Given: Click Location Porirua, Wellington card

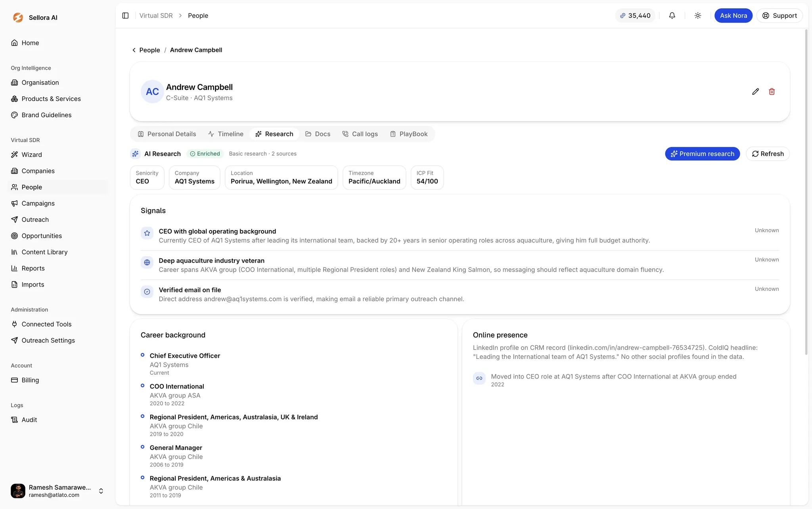Looking at the screenshot, I should [x=281, y=177].
